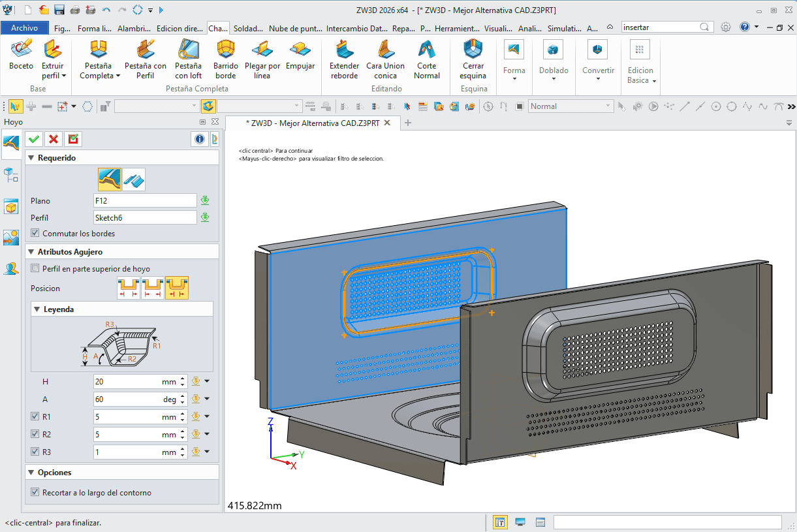797x532 pixels.
Task: Click the Perfil input field showing Sketch6
Action: 145,217
